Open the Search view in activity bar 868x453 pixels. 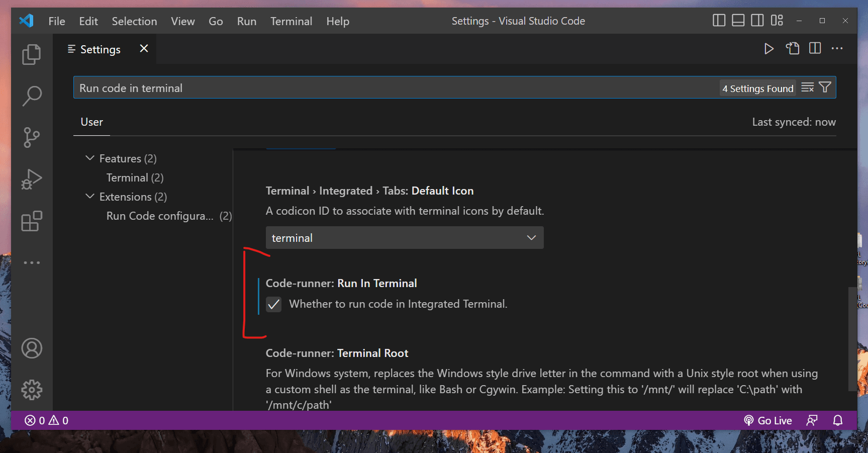point(32,96)
